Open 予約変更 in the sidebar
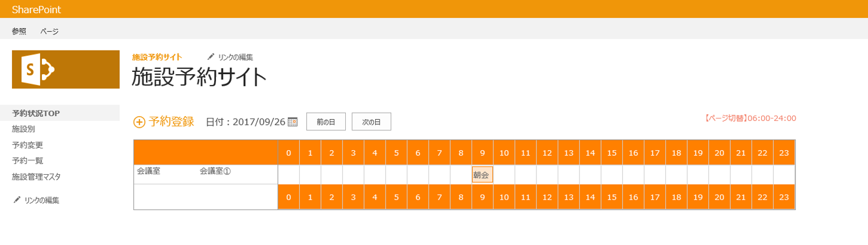 (28, 145)
